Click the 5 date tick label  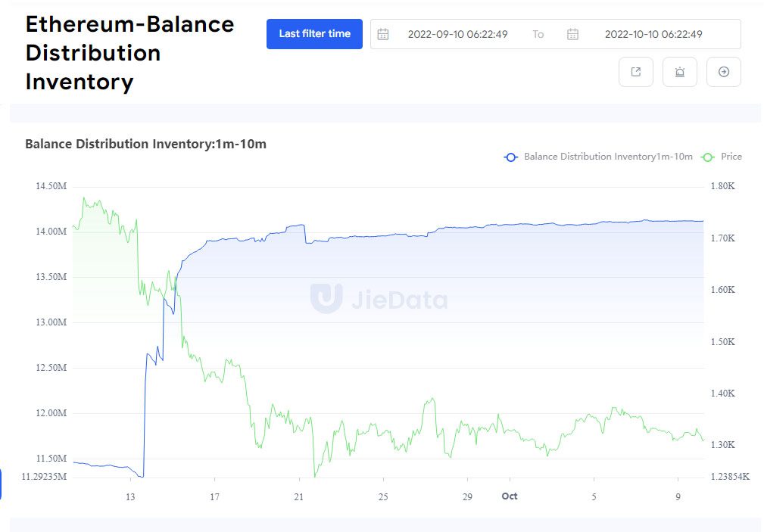594,497
